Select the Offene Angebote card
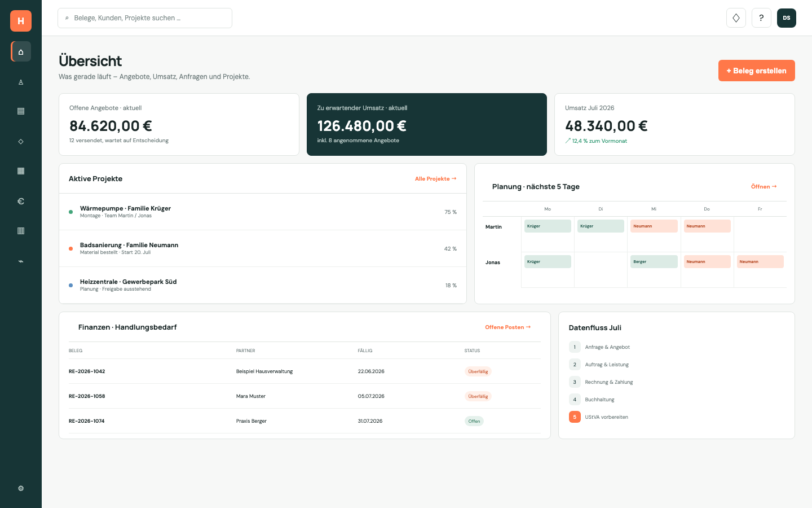 point(179,124)
